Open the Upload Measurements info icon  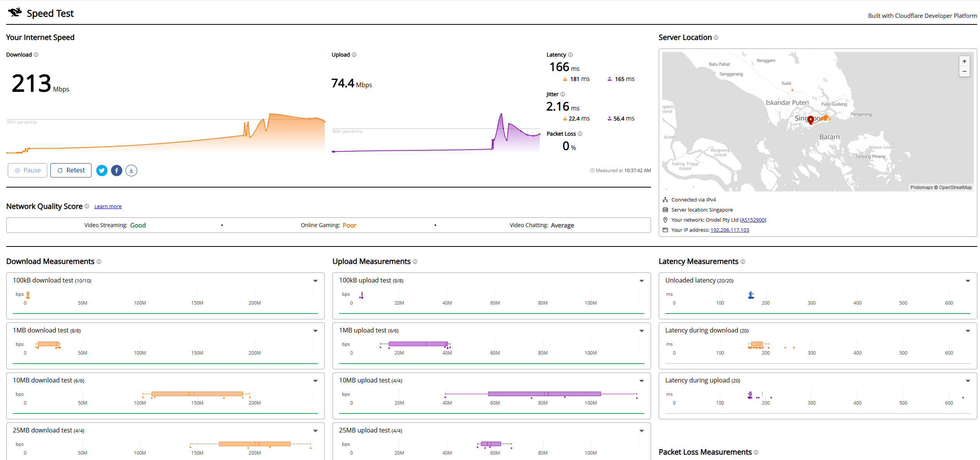pos(415,262)
